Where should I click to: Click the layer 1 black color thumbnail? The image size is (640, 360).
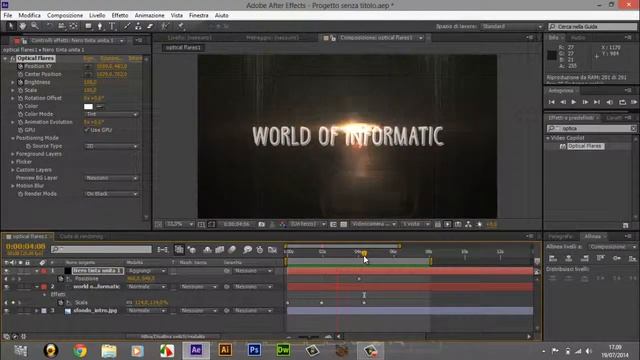[x=67, y=271]
